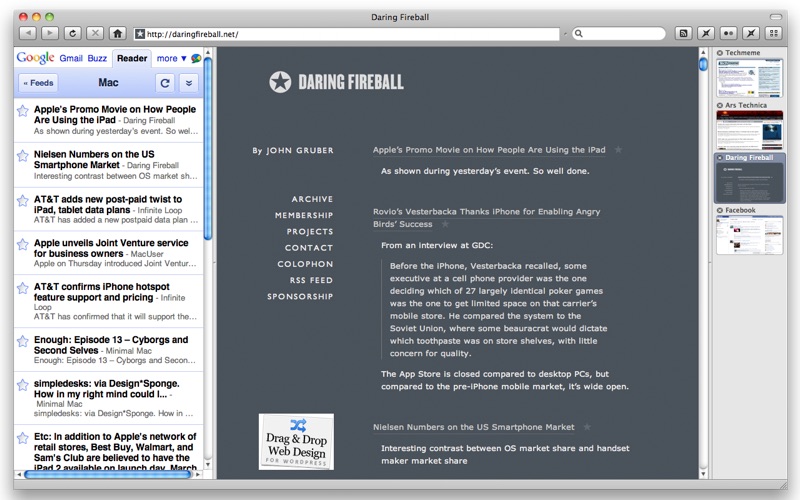Star the Apple unveils Joint Venture item

tap(22, 244)
